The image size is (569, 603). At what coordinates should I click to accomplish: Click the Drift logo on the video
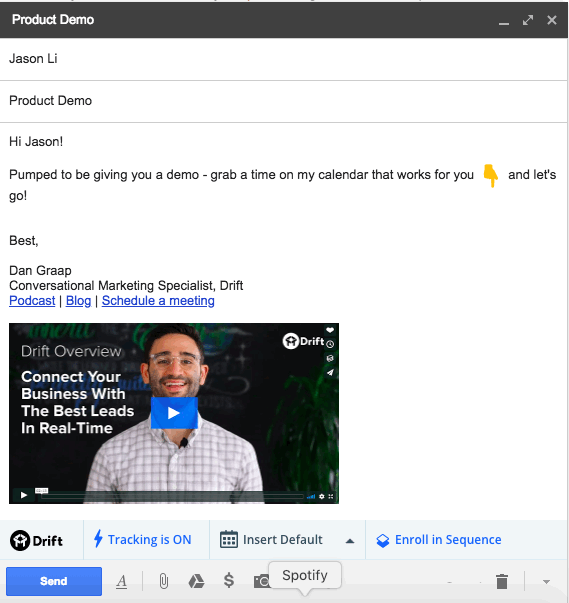click(x=303, y=341)
